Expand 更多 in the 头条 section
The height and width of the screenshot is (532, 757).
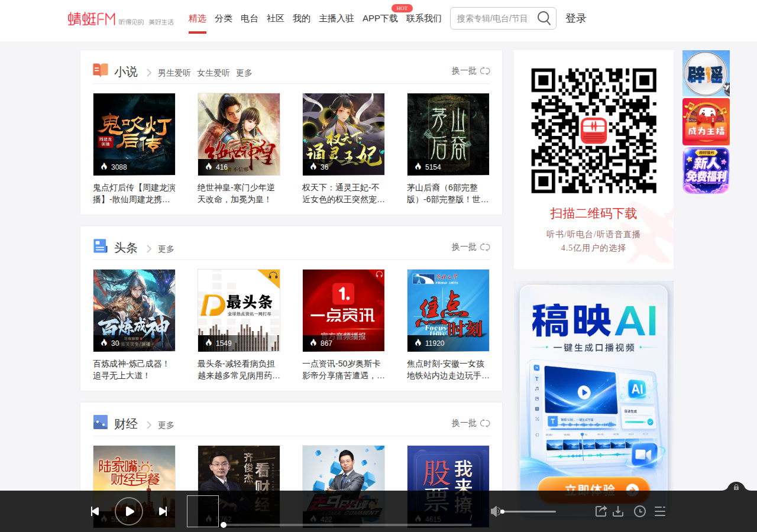pyautogui.click(x=166, y=249)
